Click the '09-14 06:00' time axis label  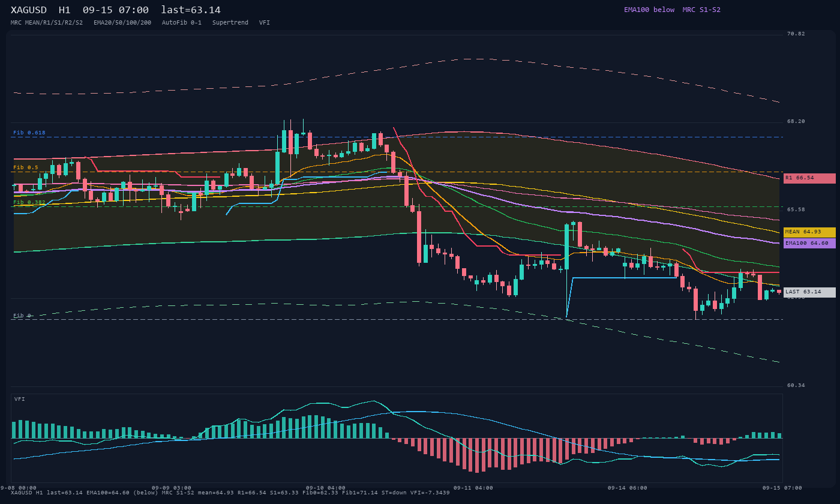(x=628, y=488)
